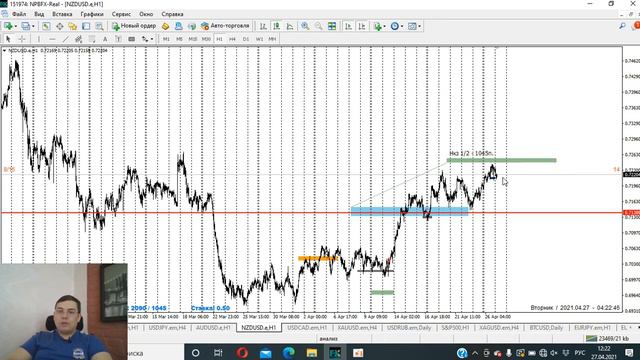Viewport: 640px width, 360px height.
Task: Select the trendline tool
Action: tap(66, 39)
